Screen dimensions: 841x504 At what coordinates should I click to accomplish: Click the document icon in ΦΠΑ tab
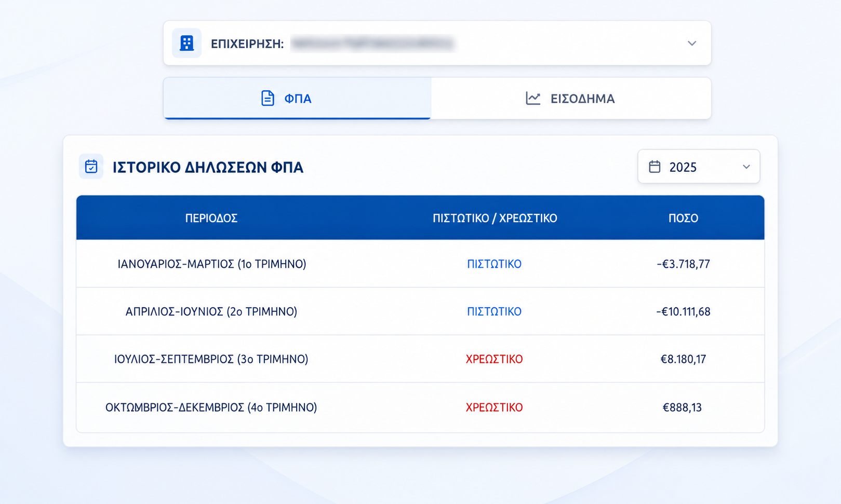(x=268, y=98)
